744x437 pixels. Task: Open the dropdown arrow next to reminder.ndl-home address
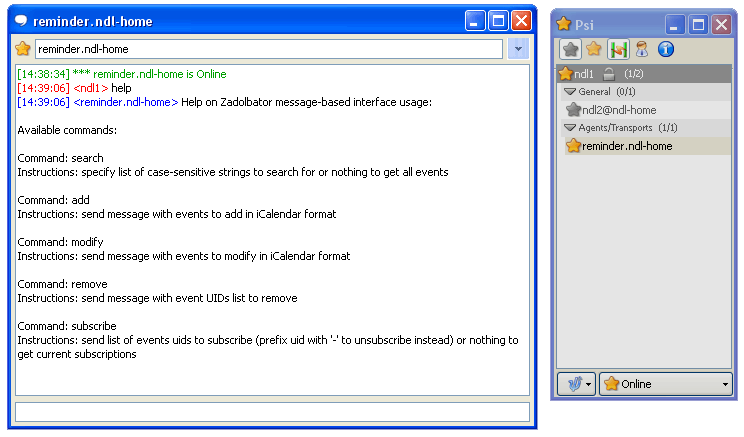pyautogui.click(x=518, y=48)
